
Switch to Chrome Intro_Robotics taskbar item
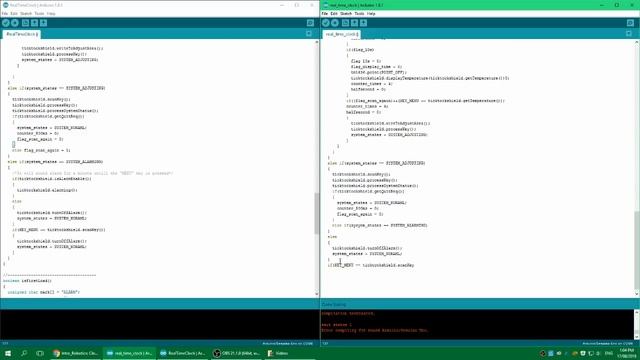(x=76, y=353)
